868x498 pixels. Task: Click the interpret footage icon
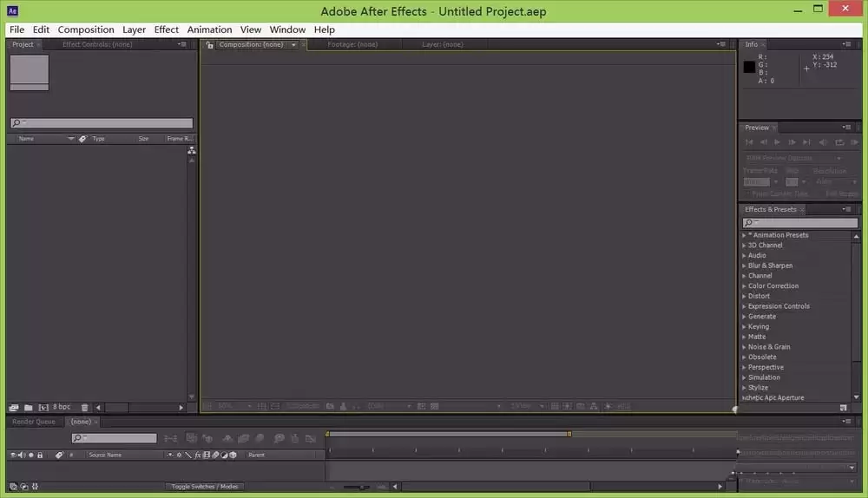click(x=14, y=408)
